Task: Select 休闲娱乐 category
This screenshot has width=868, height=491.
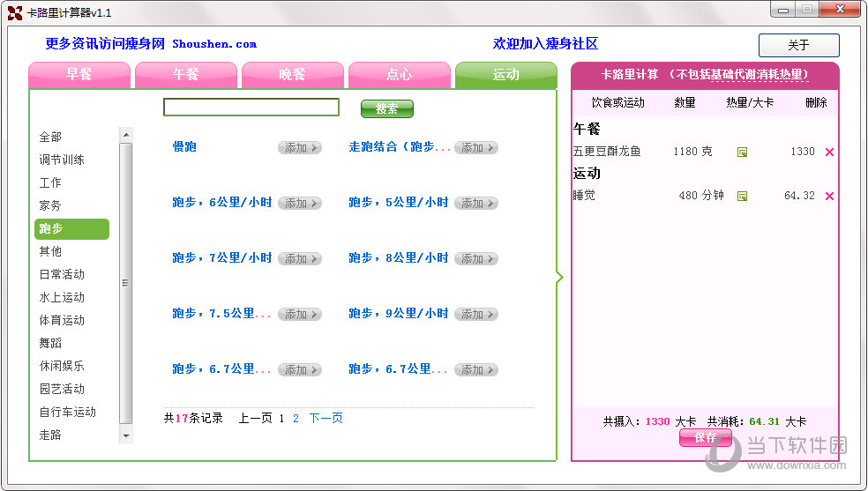Action: tap(62, 366)
